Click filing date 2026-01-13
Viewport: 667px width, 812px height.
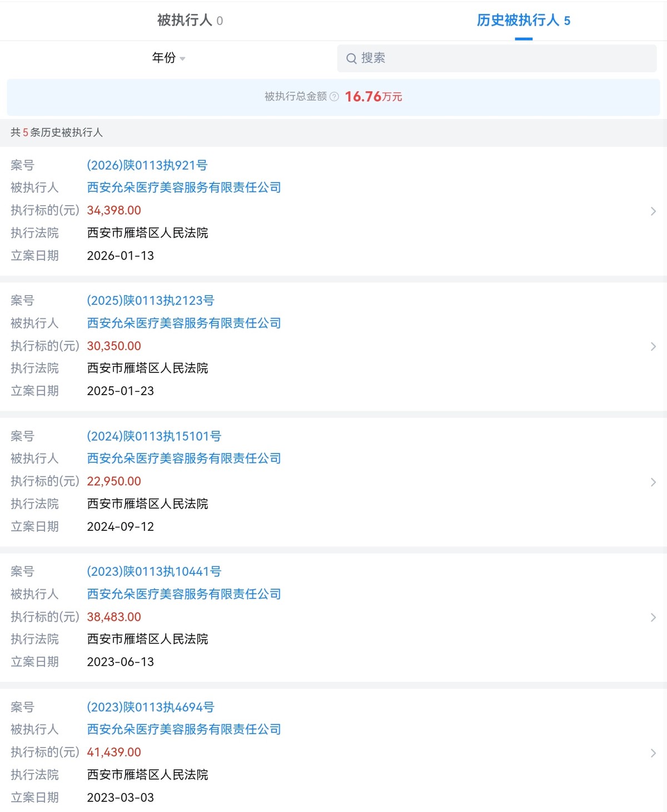click(121, 256)
